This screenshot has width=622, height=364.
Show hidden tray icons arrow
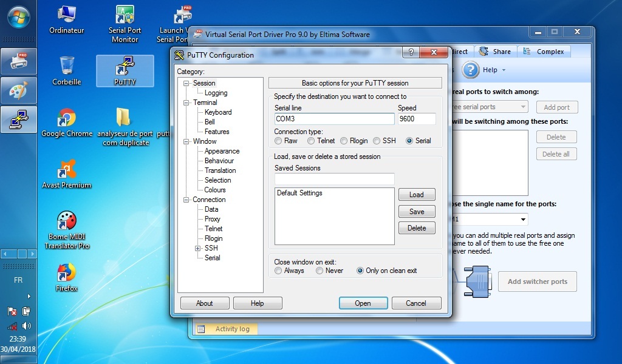tap(29, 296)
